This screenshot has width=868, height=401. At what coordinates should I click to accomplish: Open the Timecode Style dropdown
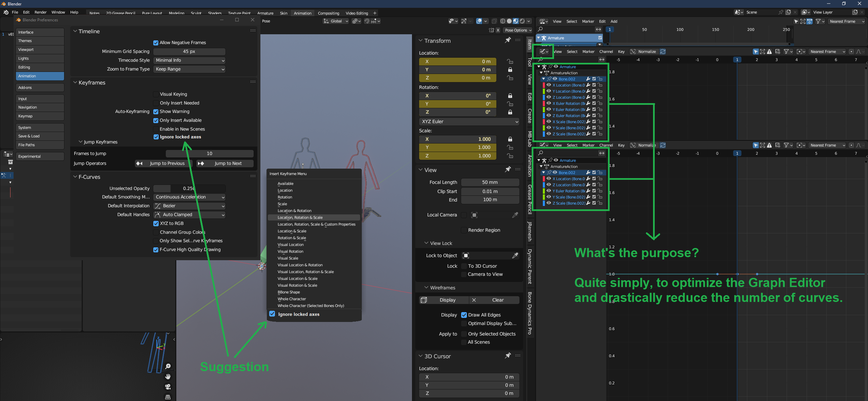click(x=189, y=60)
